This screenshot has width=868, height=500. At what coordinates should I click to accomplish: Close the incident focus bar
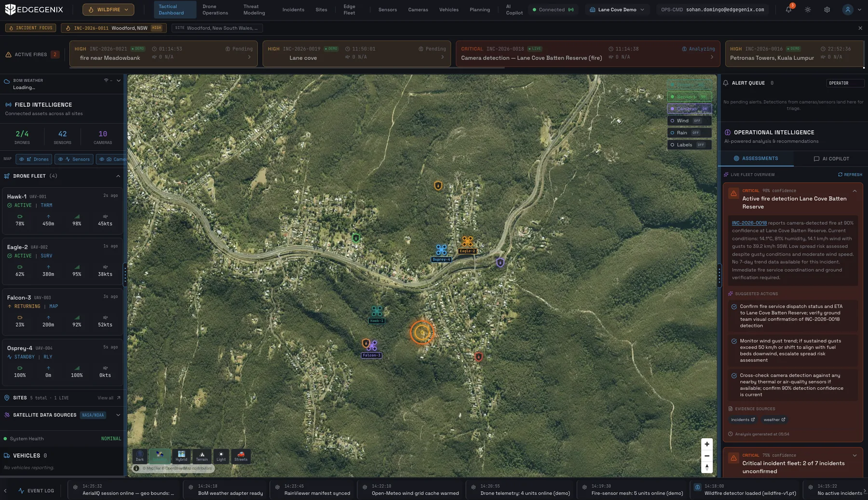click(x=860, y=28)
